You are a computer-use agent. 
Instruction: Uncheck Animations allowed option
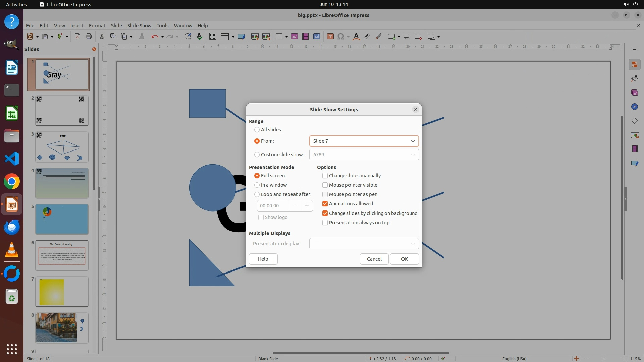(325, 204)
